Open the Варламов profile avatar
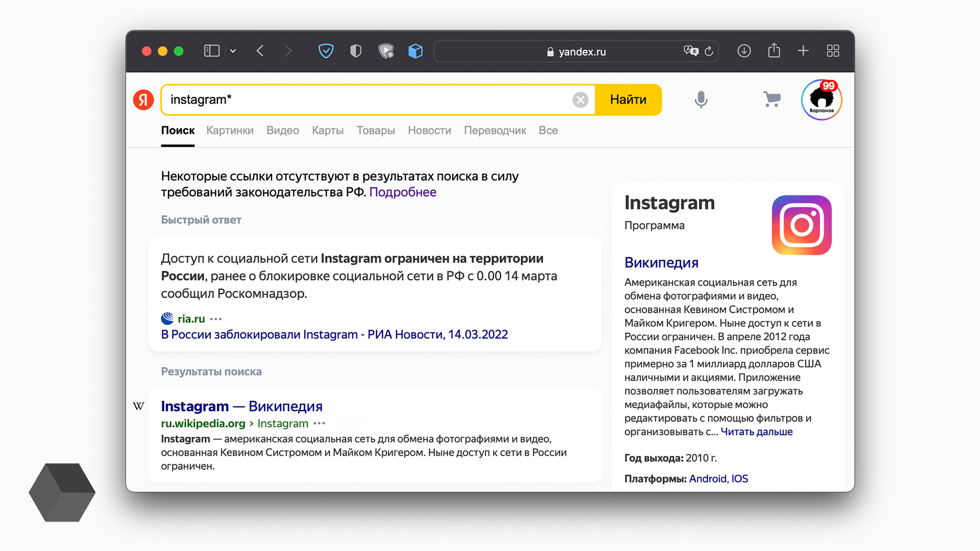Viewport: 980px width, 551px height. (x=821, y=100)
